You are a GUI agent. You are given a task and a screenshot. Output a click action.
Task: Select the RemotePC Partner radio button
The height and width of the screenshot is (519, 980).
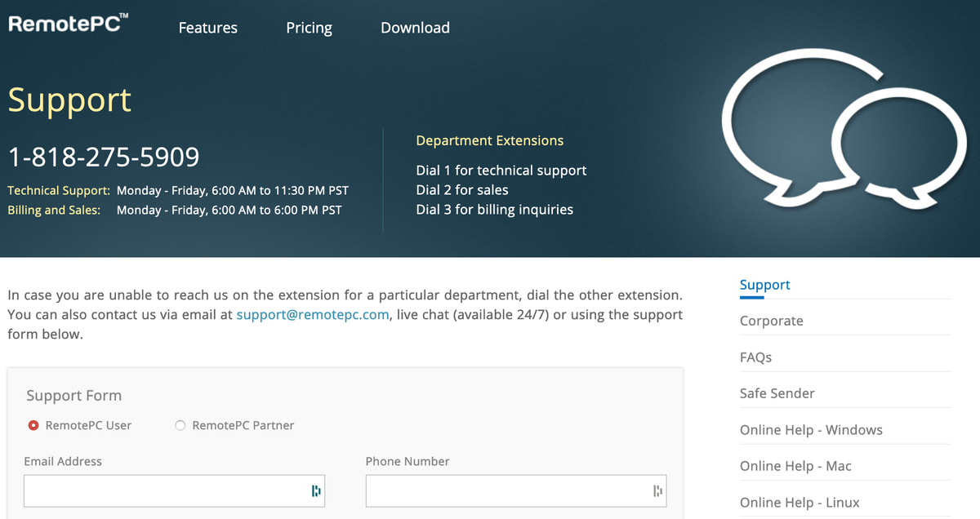point(180,424)
